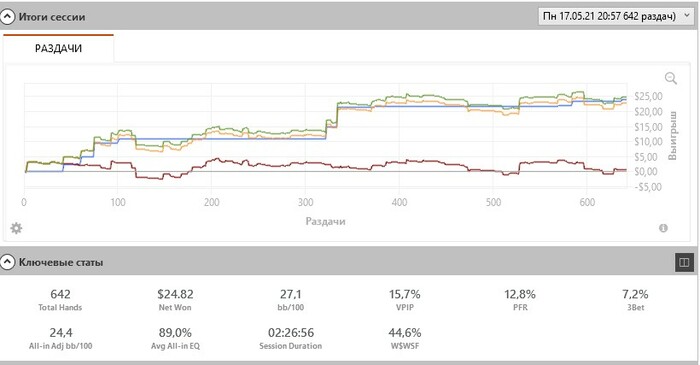Screen dimensions: 700x365
Task: Click the Session Duration 02:26:56 stat
Action: point(291,338)
